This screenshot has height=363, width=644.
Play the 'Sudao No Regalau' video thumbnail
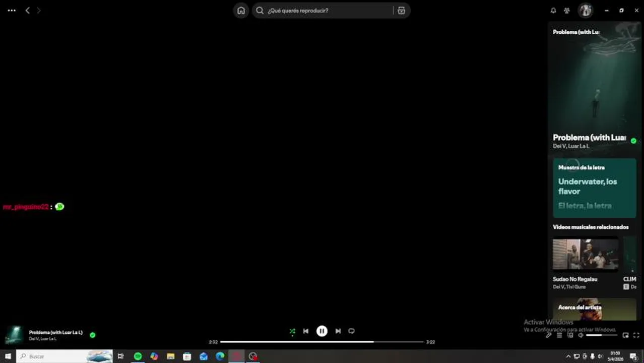click(586, 255)
